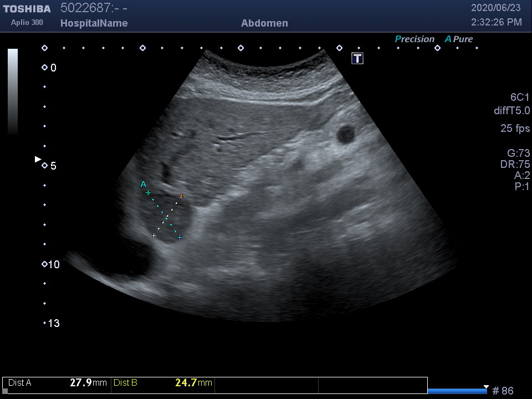Toggle the APure imaging label
Screen dimensions: 532x399
(459, 39)
